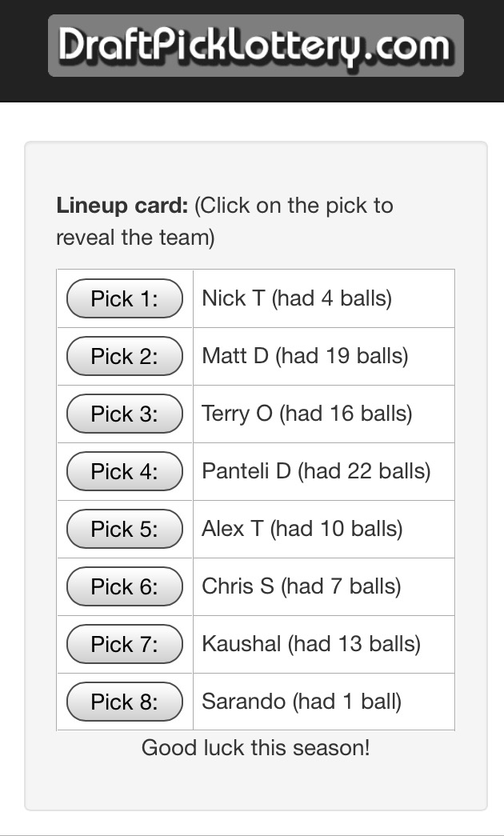Click the Matt D (had 19 balls) entry

coord(305,356)
